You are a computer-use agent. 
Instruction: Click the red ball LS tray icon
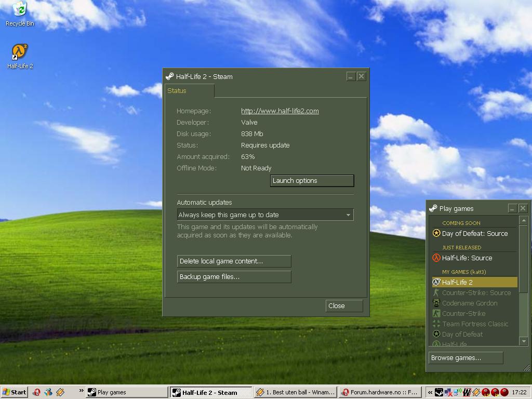tap(486, 392)
